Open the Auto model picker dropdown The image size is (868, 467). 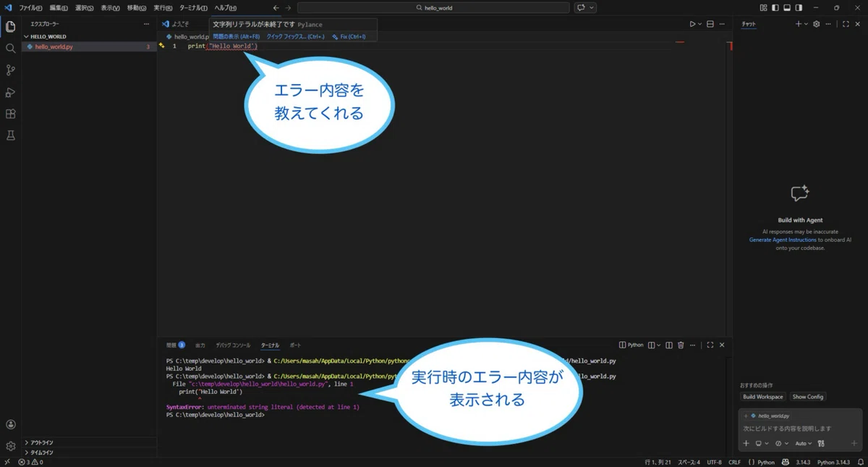[804, 444]
